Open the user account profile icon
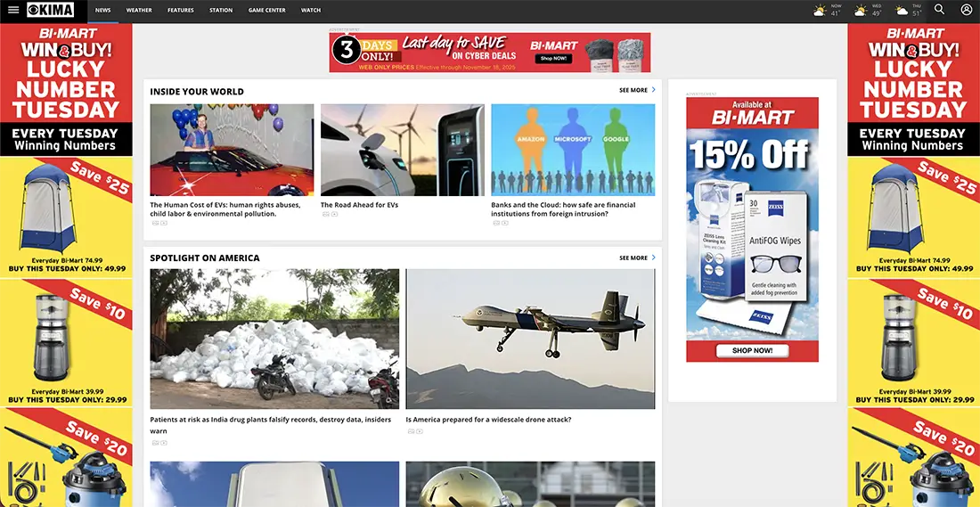This screenshot has height=507, width=980. 967,10
